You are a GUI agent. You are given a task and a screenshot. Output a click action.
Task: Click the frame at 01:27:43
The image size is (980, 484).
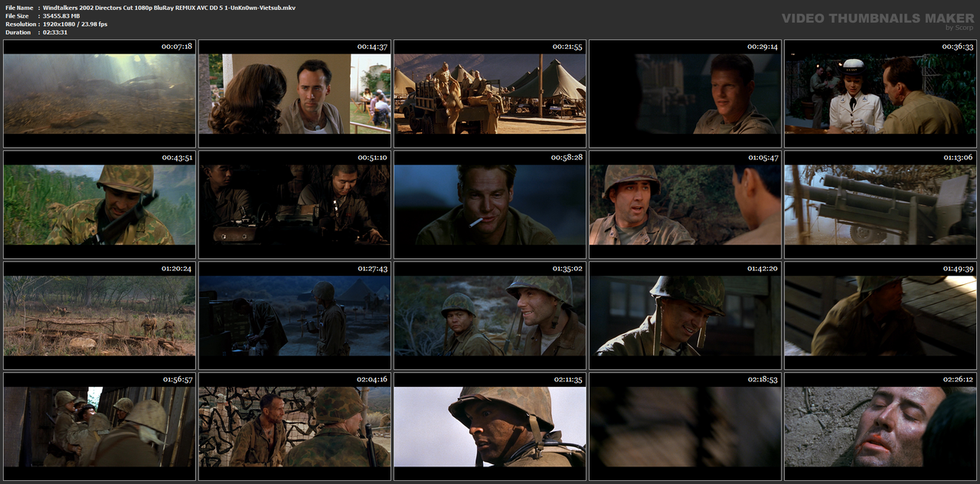[295, 316]
